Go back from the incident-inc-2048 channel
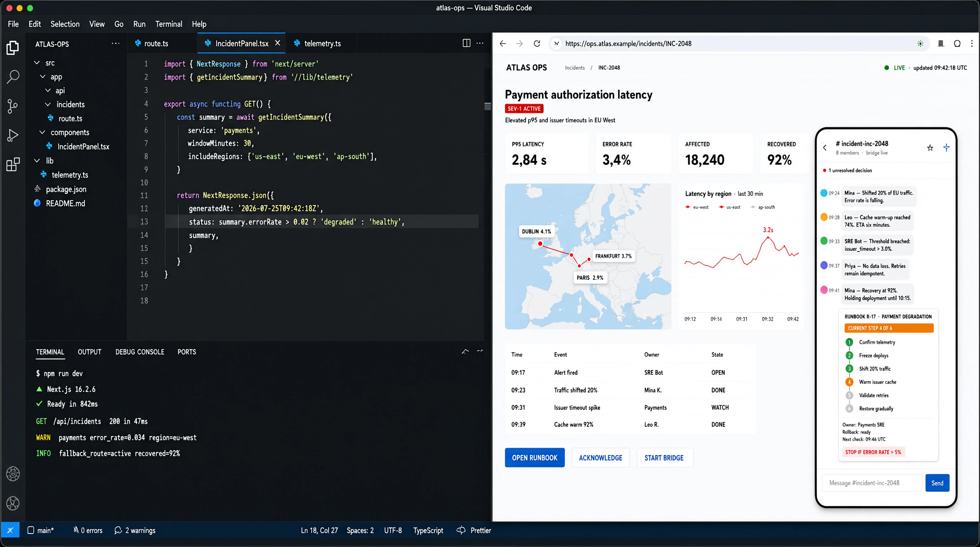 point(825,147)
